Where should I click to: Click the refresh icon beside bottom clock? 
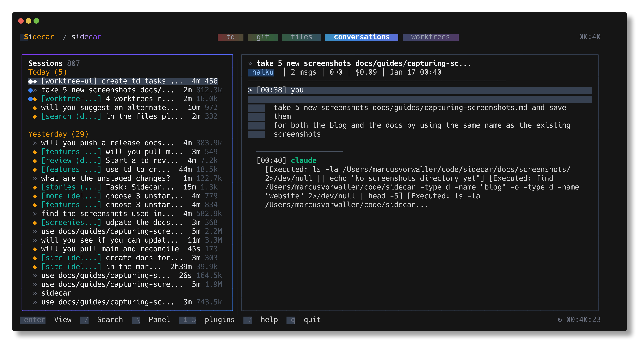pos(560,320)
